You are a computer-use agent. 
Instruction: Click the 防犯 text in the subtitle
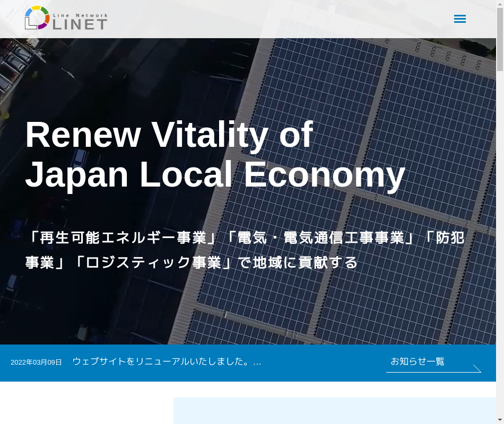[x=450, y=237]
